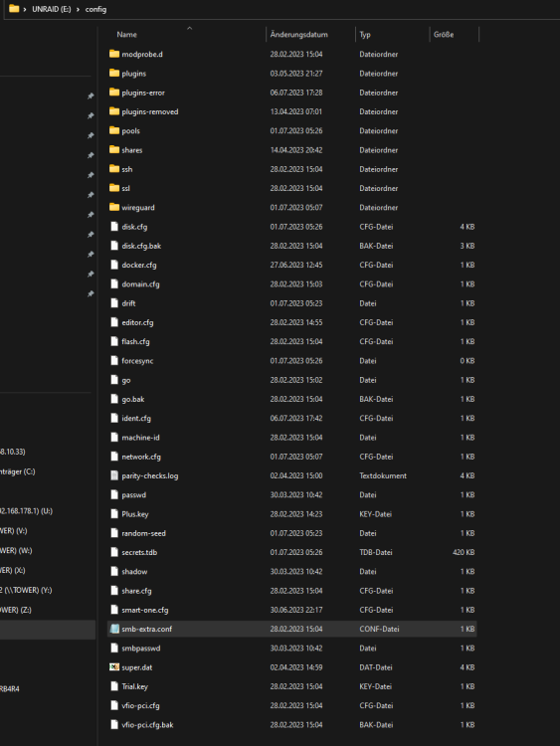Select the domain.cfg file name

pos(140,284)
